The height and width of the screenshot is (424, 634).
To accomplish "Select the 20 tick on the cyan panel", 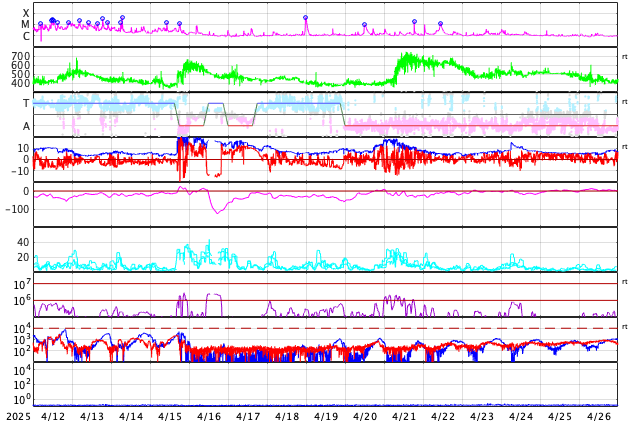I will click(24, 257).
